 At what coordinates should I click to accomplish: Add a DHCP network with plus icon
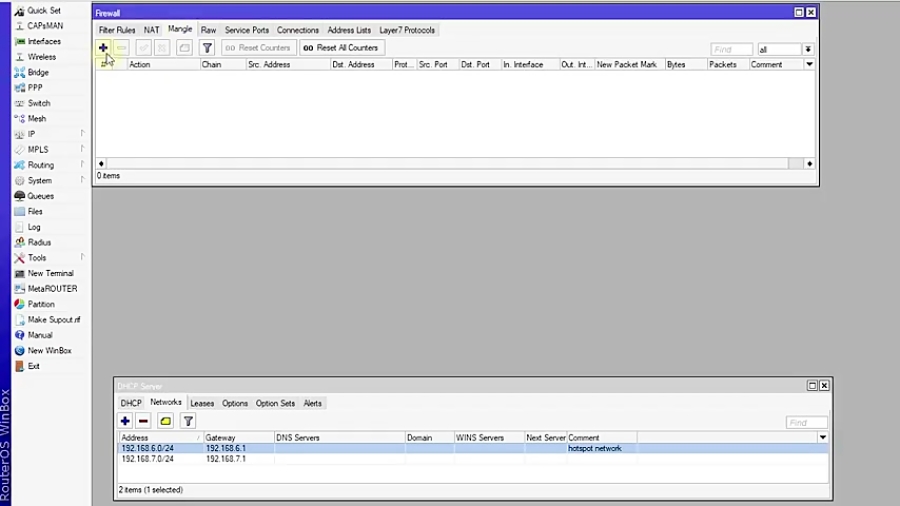(x=125, y=421)
